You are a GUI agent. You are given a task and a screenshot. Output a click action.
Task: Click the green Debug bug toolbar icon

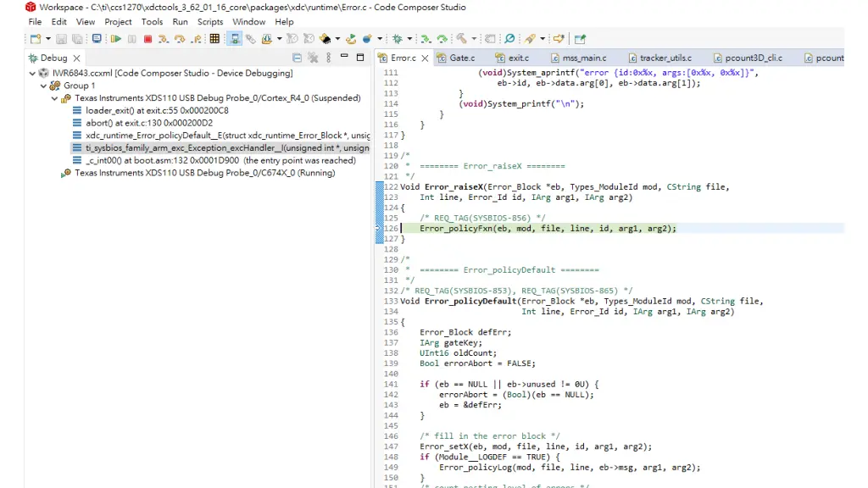(398, 39)
